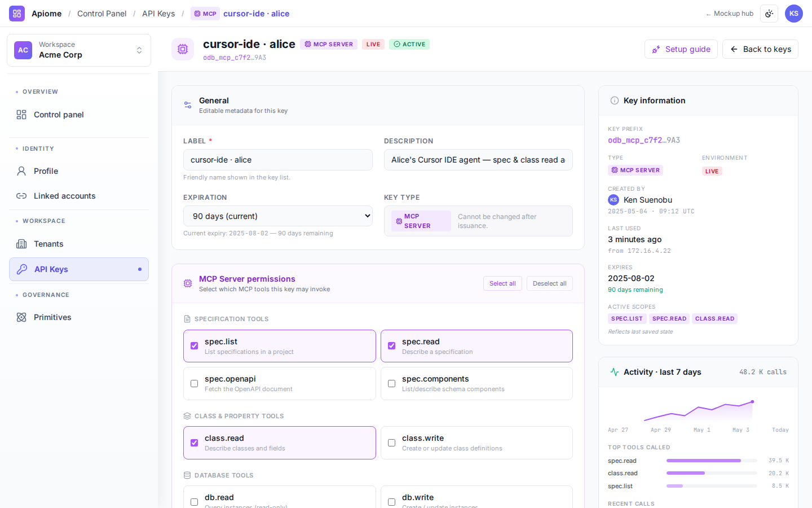Enable the spec.openapi permission
Viewport: 812px width, 508px height.
(x=194, y=384)
